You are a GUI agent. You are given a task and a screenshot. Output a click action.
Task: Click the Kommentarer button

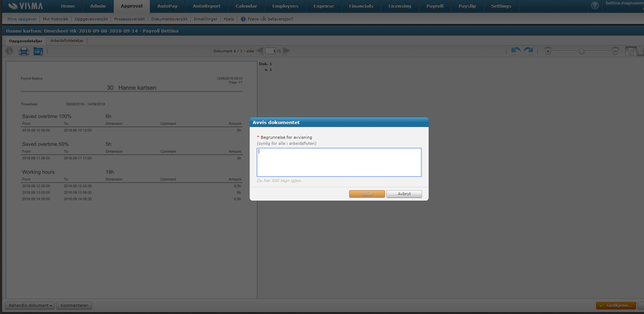pos(74,306)
